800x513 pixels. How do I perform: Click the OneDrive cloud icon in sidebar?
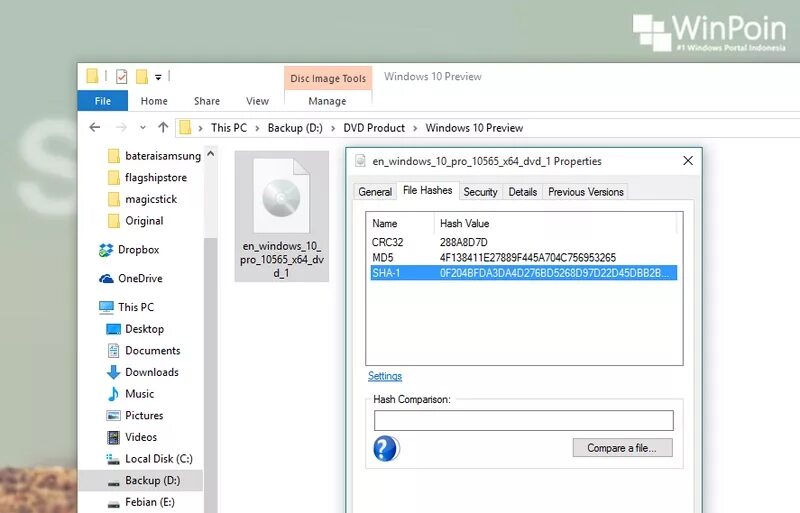106,279
